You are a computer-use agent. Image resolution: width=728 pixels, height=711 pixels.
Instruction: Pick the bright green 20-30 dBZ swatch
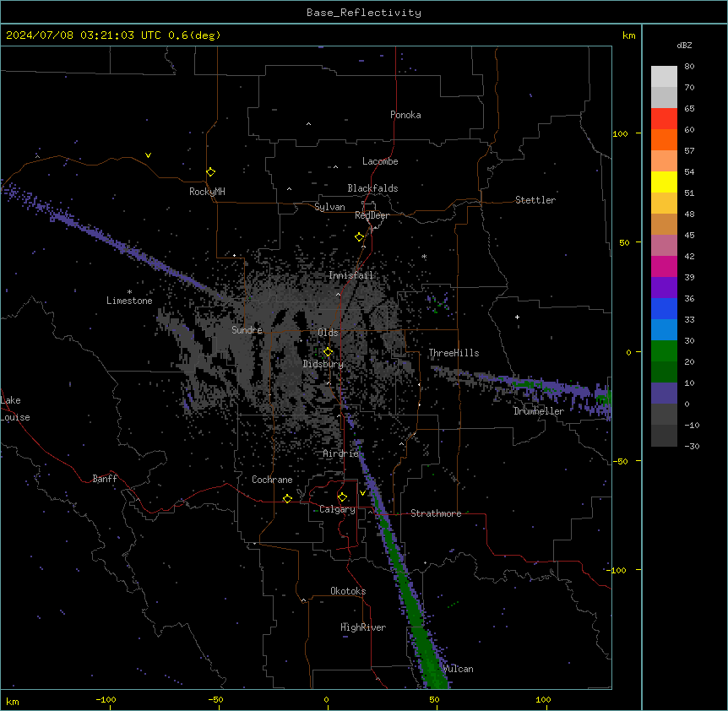tap(664, 351)
